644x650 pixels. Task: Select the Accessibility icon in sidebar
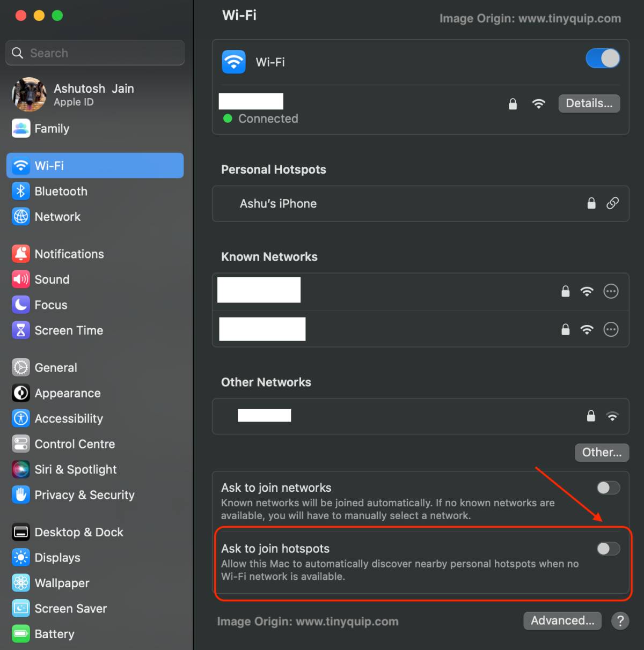click(21, 418)
